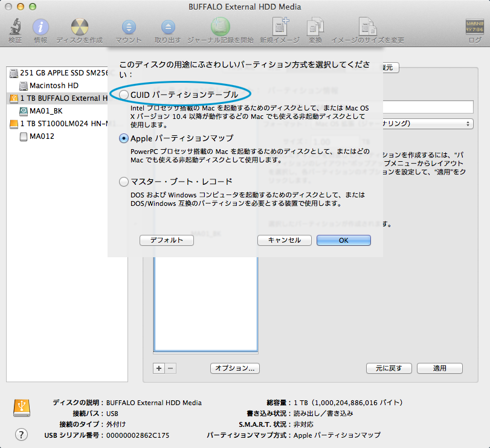Select Apple パーティションマップ radio button
490x448 pixels.
click(124, 138)
